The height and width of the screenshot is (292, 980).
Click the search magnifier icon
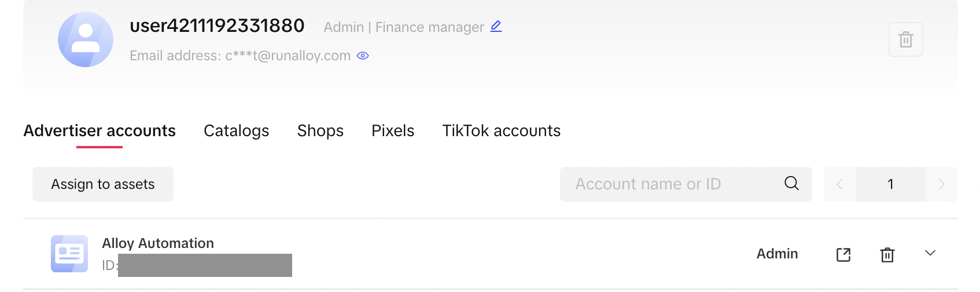(791, 184)
